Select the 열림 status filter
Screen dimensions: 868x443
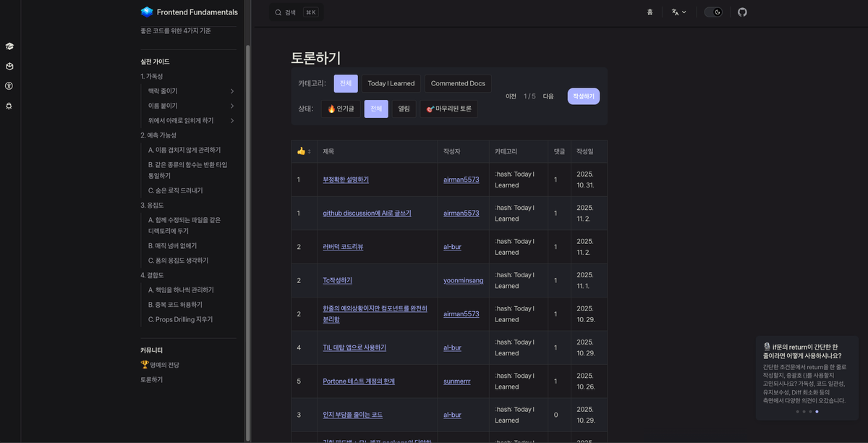(x=404, y=109)
